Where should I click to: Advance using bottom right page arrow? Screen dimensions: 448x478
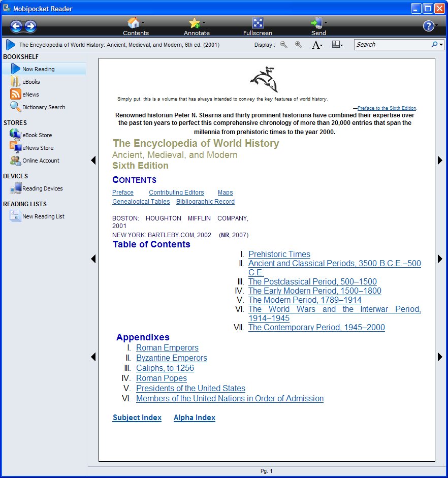coord(440,357)
